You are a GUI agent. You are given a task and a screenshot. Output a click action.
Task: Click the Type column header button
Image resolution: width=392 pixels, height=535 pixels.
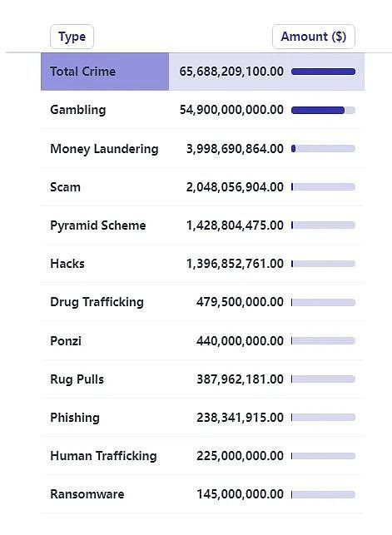tap(72, 37)
